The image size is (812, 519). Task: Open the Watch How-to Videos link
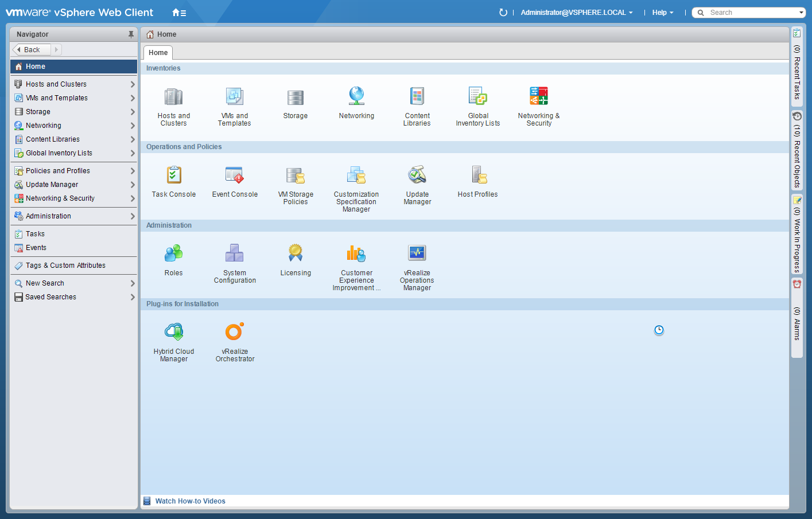(190, 501)
